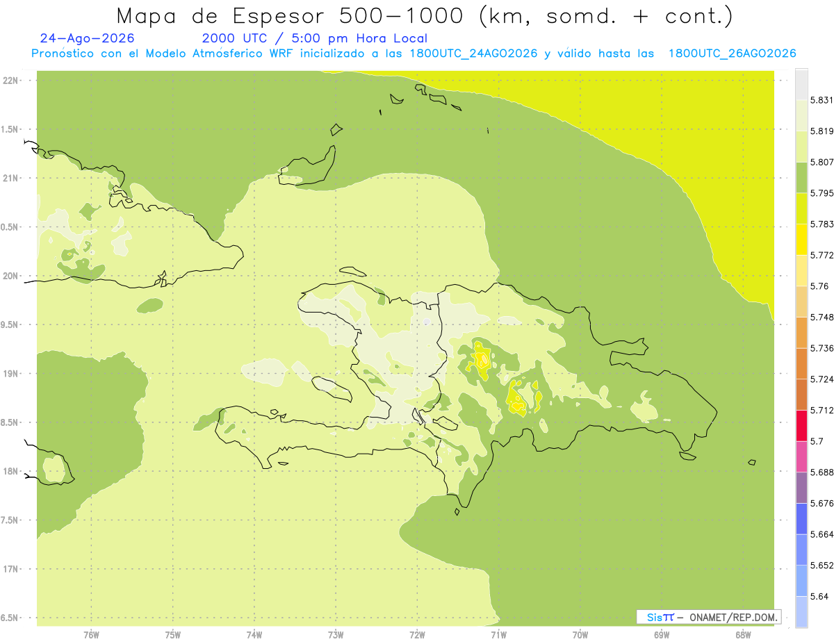Click the 71W longitude label
The width and height of the screenshot is (834, 644).
498,635
